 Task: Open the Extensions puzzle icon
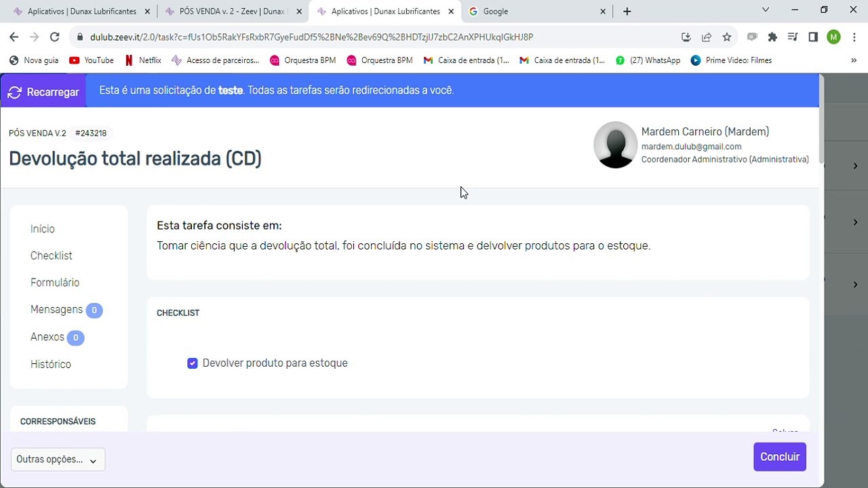point(772,37)
